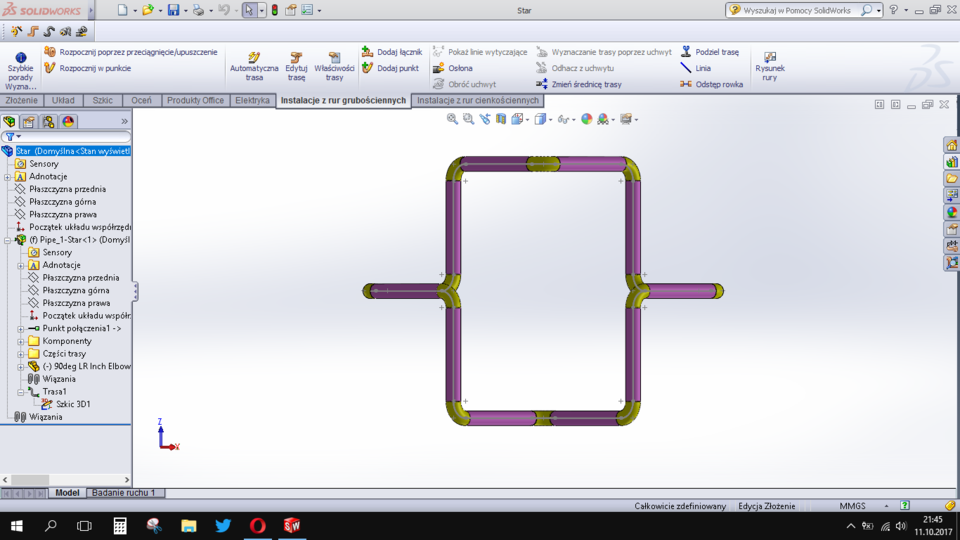Open Właściwości trasy
Image resolution: width=960 pixels, height=540 pixels.
pyautogui.click(x=334, y=67)
